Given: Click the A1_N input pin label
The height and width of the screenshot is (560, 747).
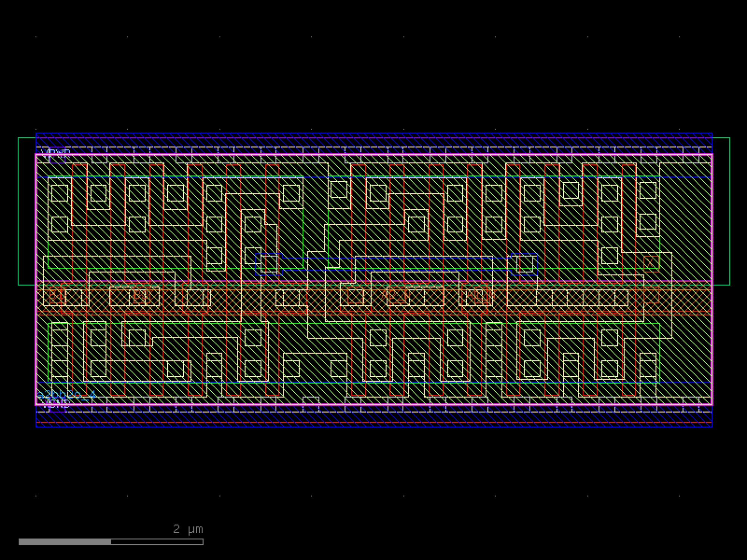Looking at the screenshot, I should coord(480,296).
